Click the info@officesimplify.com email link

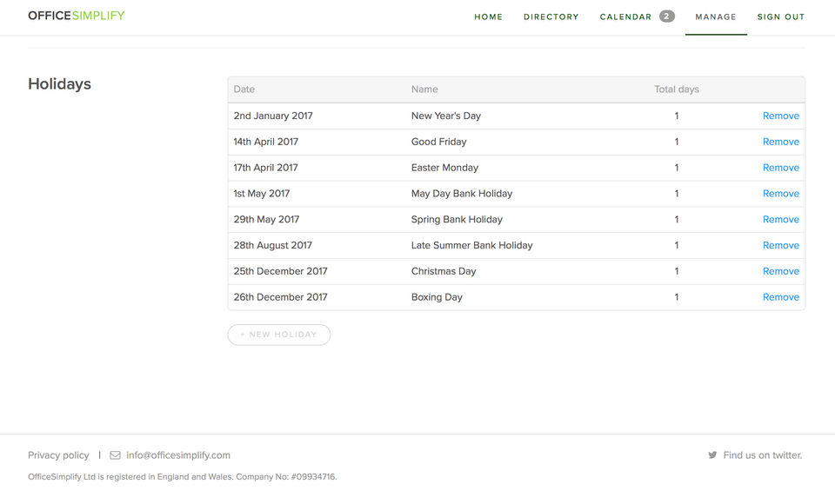coord(178,455)
